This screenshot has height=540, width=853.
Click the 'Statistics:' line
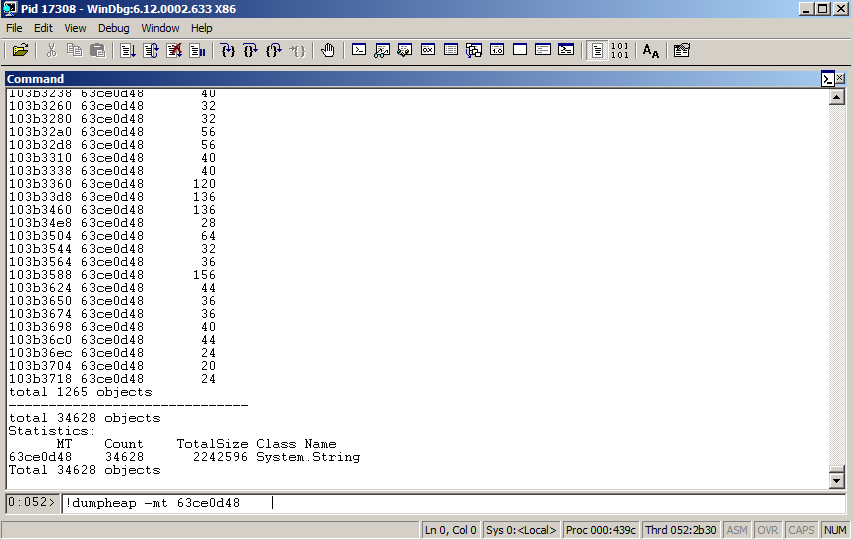click(52, 431)
